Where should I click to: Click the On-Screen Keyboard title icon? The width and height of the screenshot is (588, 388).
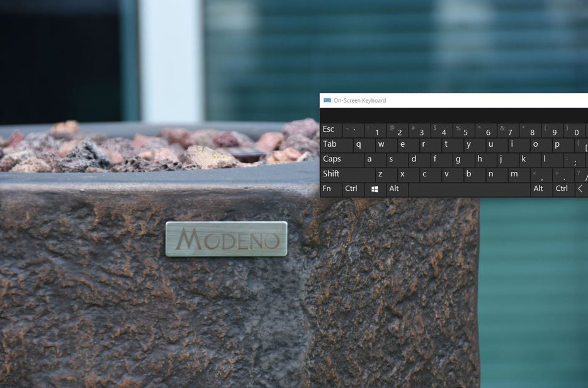327,101
